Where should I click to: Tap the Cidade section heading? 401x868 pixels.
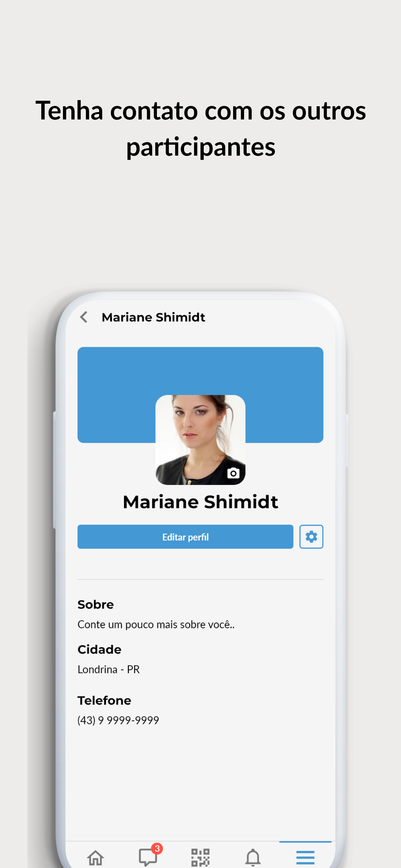point(99,649)
